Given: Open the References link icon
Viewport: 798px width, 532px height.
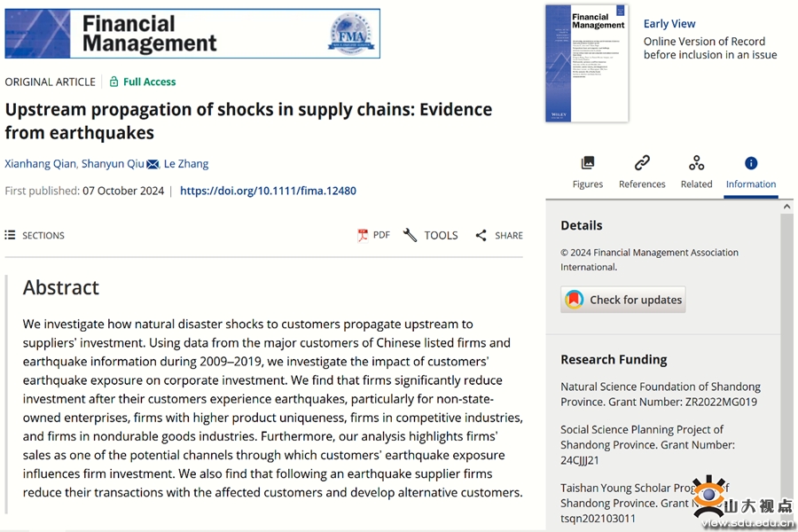Looking at the screenshot, I should point(642,163).
